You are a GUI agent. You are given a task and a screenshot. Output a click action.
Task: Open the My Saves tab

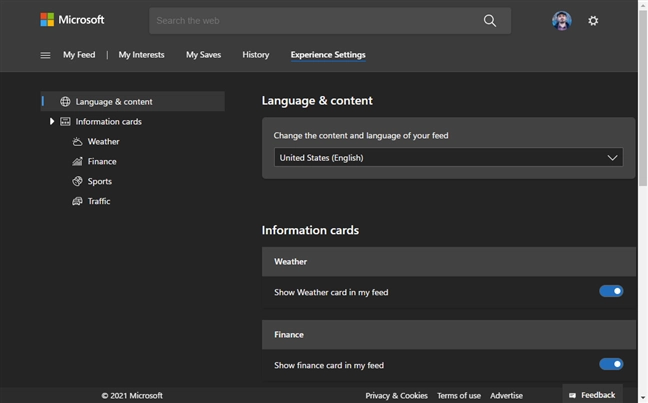point(203,55)
